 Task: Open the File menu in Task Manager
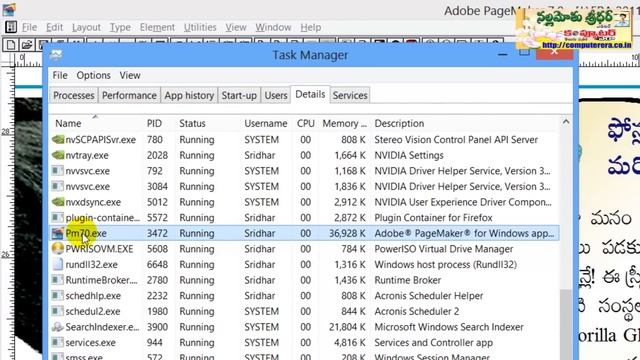coord(60,76)
